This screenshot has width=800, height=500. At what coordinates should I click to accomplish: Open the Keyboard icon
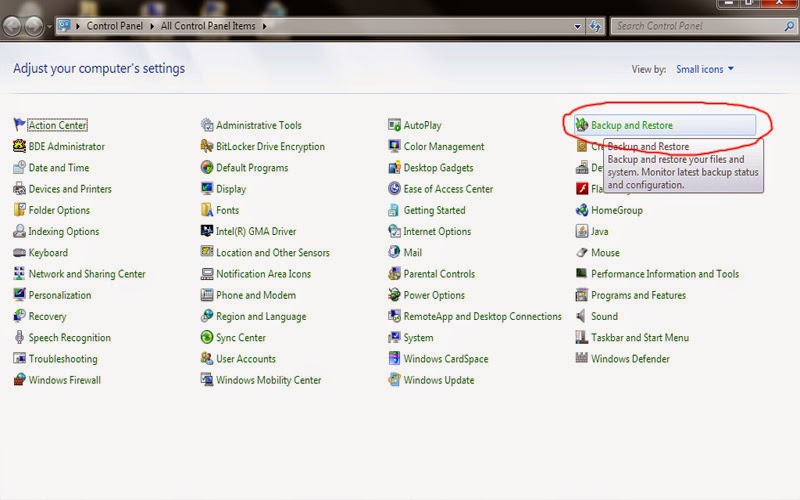point(19,253)
